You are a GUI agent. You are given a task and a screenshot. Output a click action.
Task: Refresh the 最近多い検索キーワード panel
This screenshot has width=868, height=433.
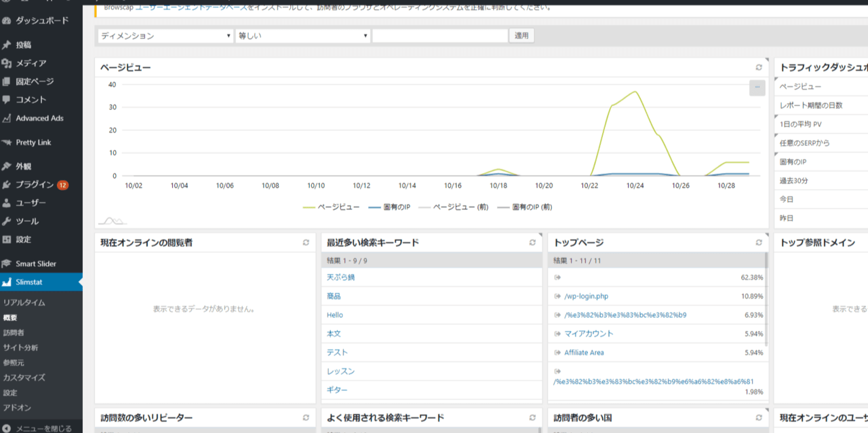tap(532, 242)
